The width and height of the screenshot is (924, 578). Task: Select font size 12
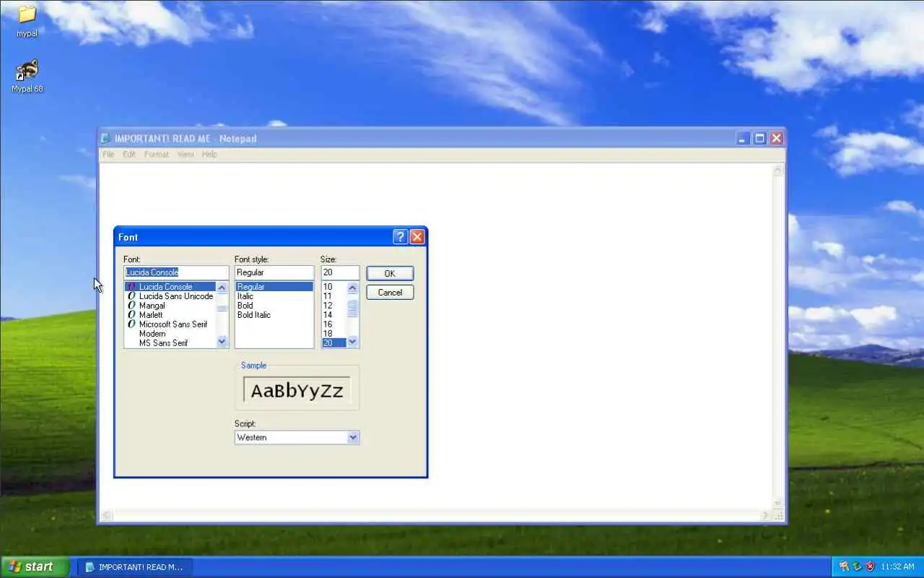tap(334, 306)
